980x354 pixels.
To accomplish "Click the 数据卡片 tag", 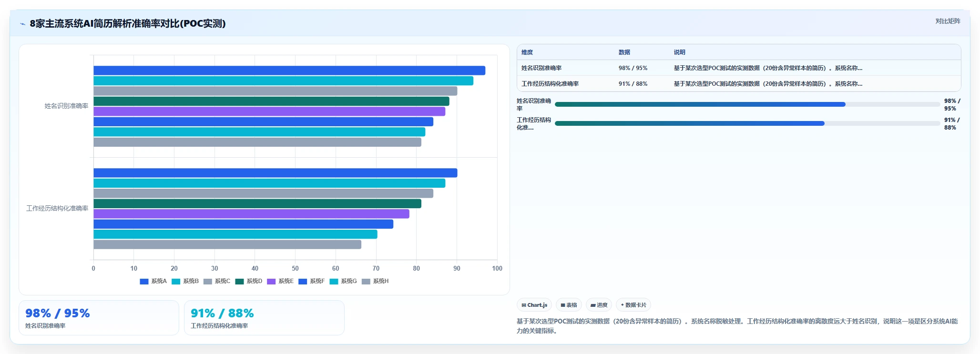I will (x=633, y=305).
